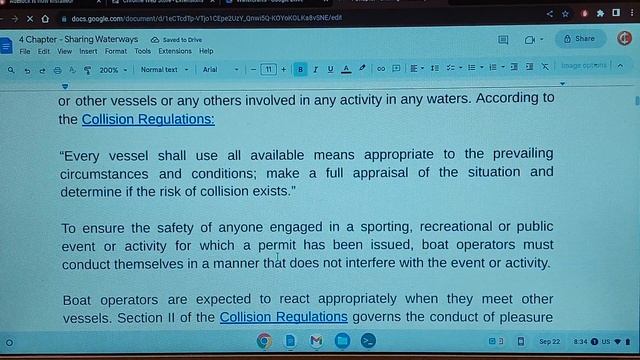Toggle italic formatting
Screen dimensions: 640x360
[x=316, y=70]
